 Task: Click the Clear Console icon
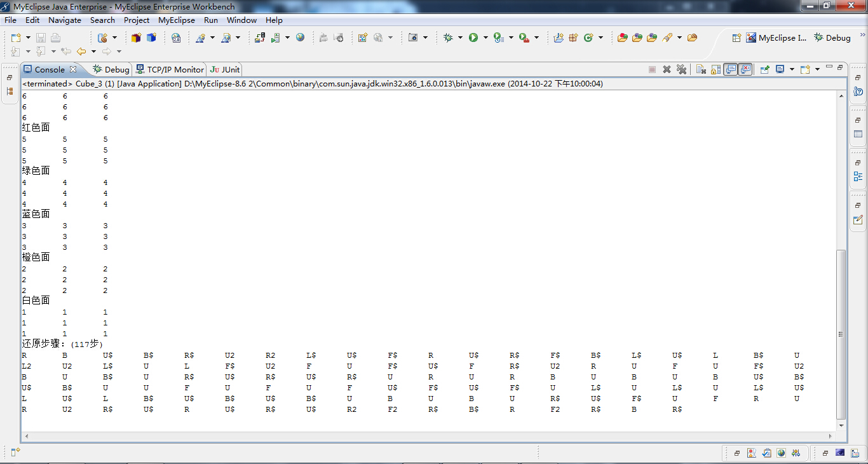pyautogui.click(x=701, y=69)
